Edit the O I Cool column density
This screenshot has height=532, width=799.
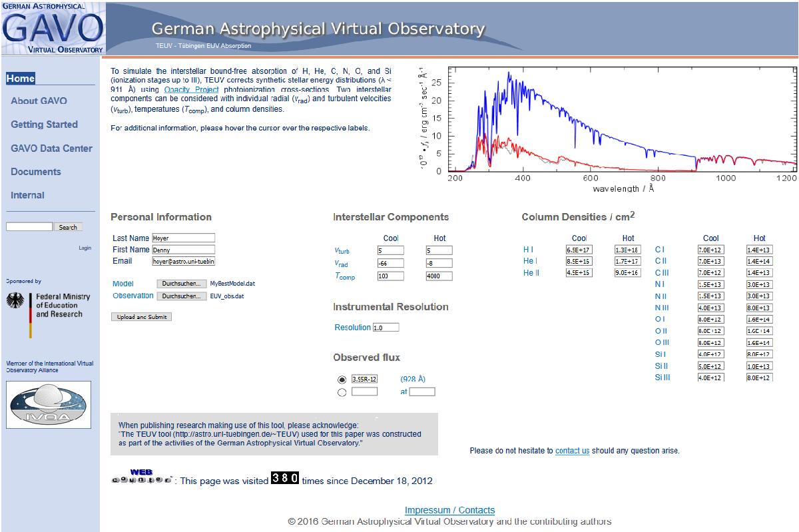(x=710, y=320)
